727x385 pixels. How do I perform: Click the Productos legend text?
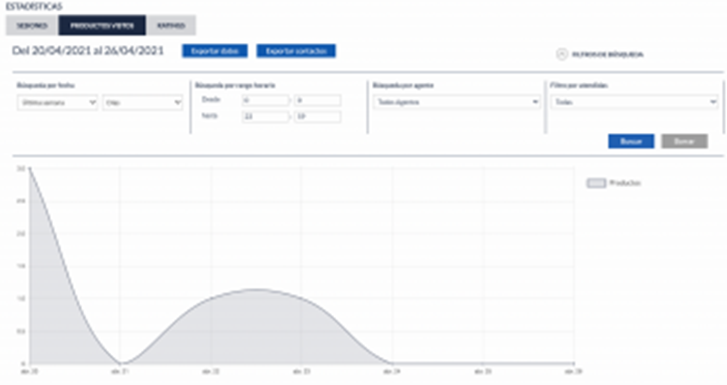pos(625,183)
